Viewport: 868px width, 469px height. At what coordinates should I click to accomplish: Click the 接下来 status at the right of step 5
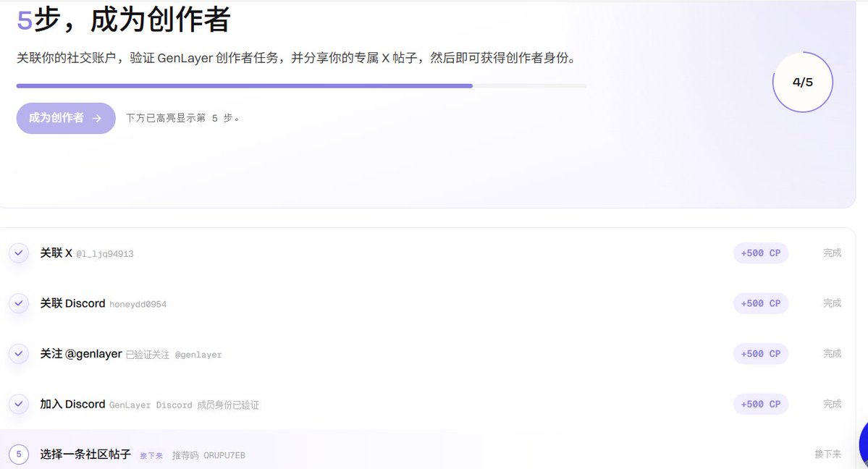pyautogui.click(x=827, y=455)
